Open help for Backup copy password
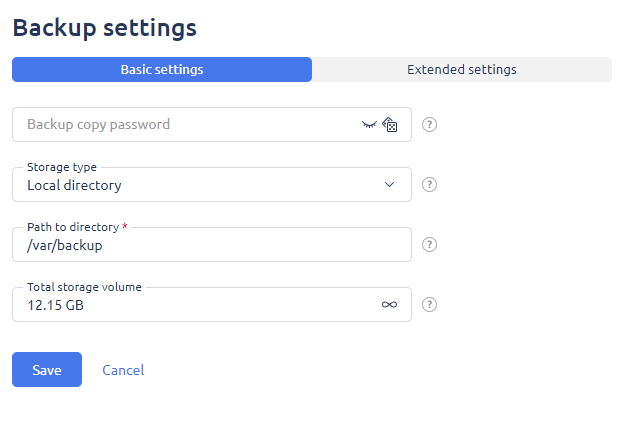The width and height of the screenshot is (630, 422). pyautogui.click(x=430, y=125)
